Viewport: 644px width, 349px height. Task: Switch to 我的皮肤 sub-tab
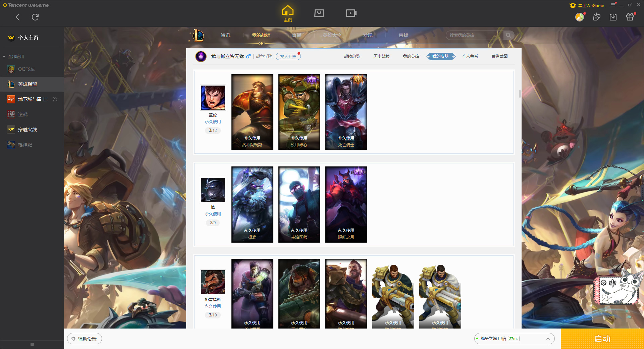[x=441, y=56]
